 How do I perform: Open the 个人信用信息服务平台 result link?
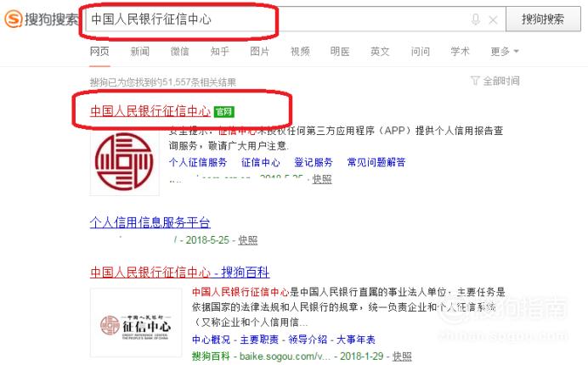point(150,222)
